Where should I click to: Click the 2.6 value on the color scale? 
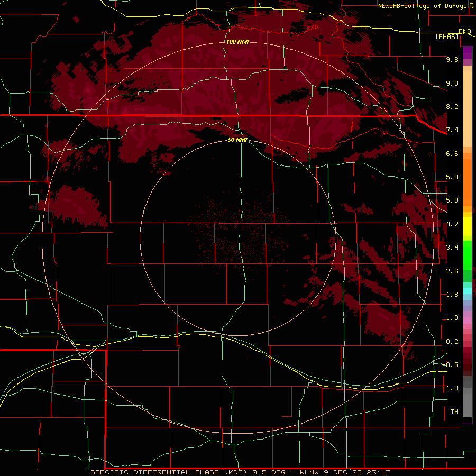coord(452,271)
